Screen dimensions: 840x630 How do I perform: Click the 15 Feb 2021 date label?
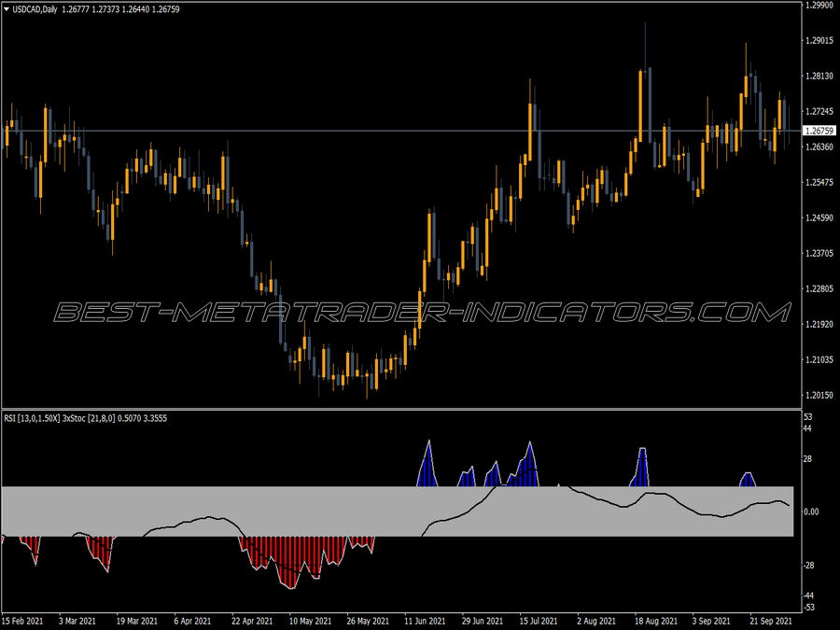pyautogui.click(x=22, y=621)
